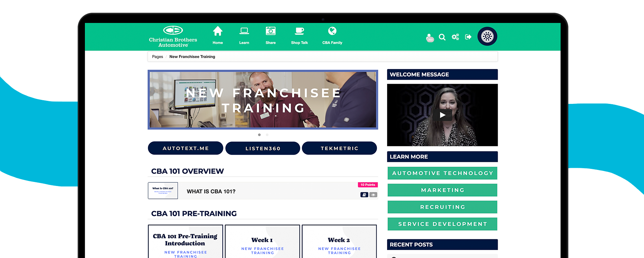Click the book icon on What Is CBA 101
This screenshot has height=258, width=644.
pos(364,195)
